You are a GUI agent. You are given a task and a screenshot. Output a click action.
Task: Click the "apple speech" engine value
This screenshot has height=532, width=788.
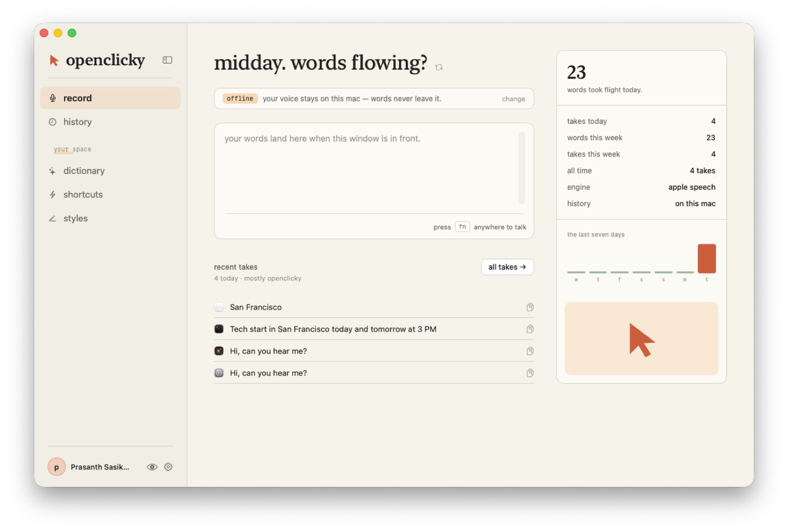[692, 187]
